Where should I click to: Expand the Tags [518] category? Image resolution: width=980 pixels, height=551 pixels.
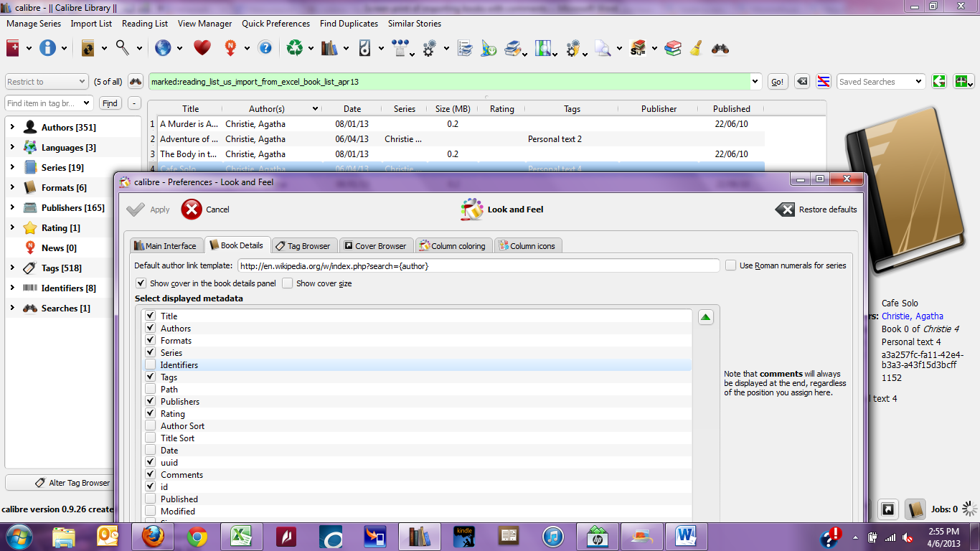pyautogui.click(x=12, y=268)
